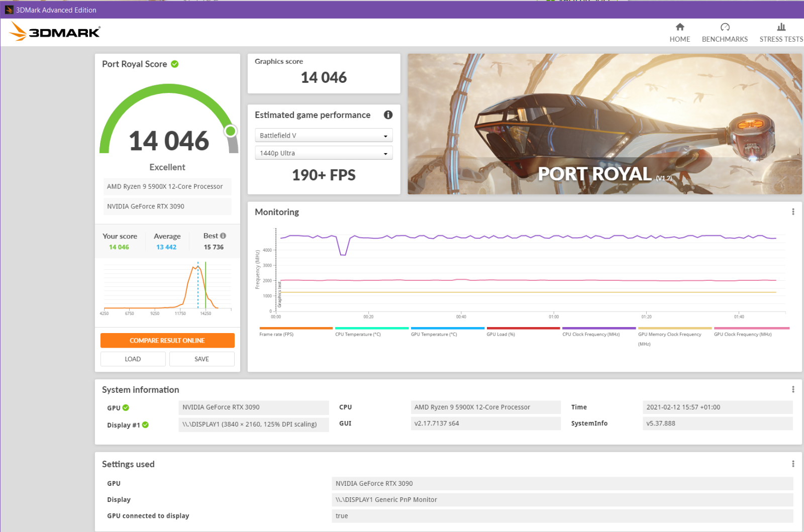Viewport: 804px width, 532px height.
Task: Click the Excellent rating label
Action: point(167,167)
